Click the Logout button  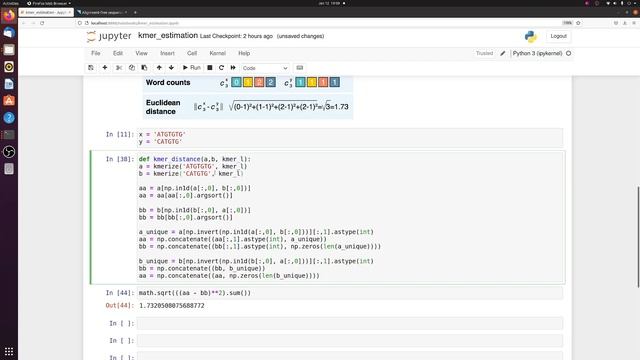(x=558, y=36)
